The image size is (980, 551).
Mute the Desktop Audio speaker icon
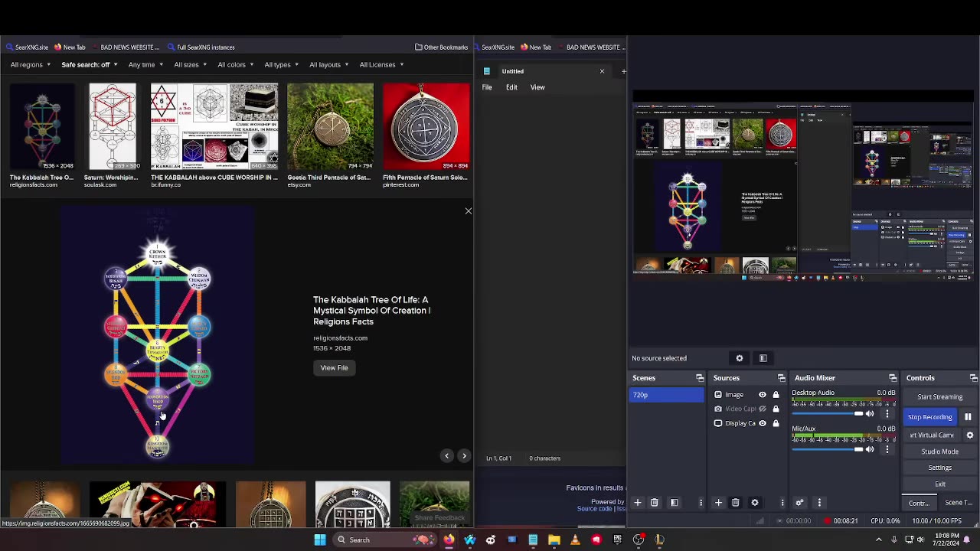(x=870, y=414)
